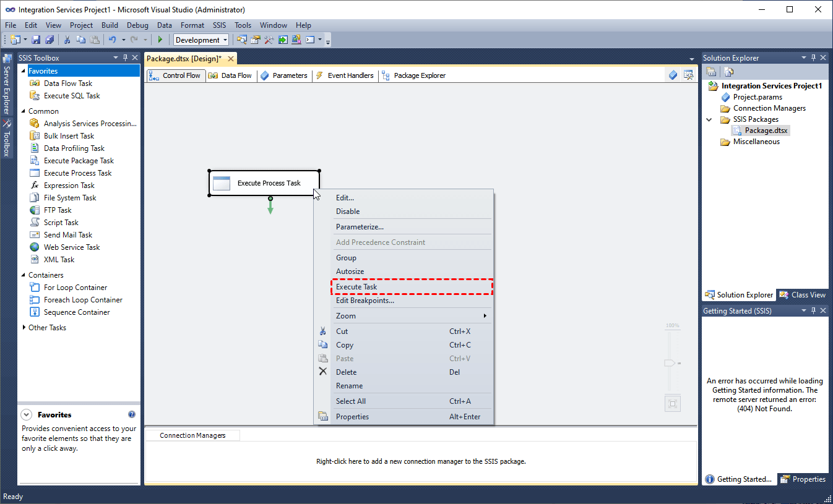The width and height of the screenshot is (833, 504).
Task: Click the Properties icon in Solution Explorer toolbar
Action: [711, 72]
